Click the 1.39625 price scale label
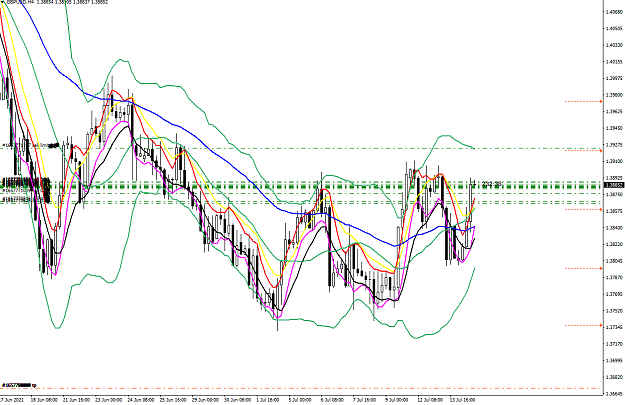Screen dimensions: 625x405 (x=614, y=111)
